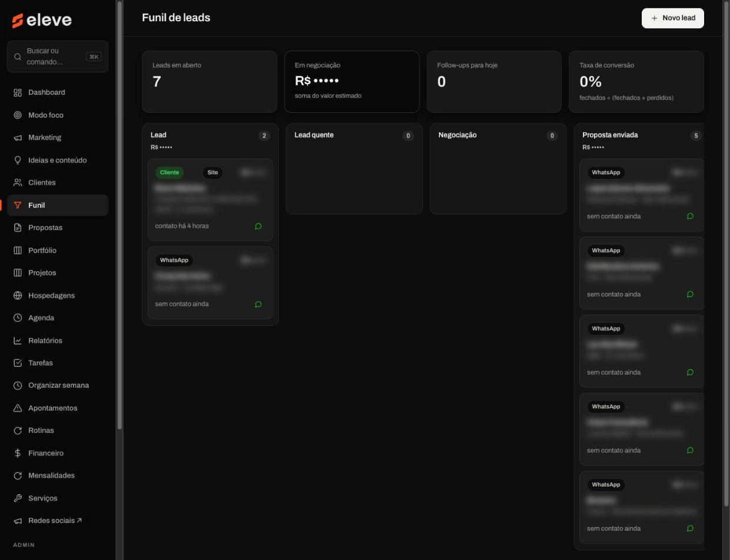
Task: Click chat icon on second Lead column card
Action: [258, 304]
